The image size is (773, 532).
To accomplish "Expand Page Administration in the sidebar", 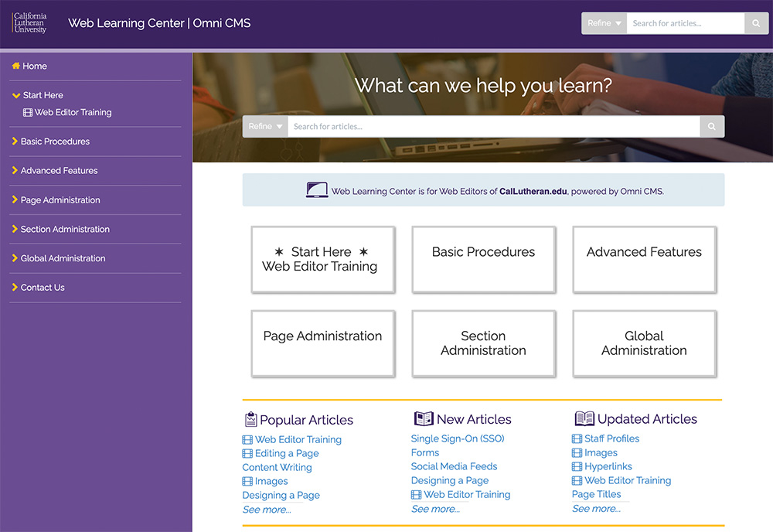I will click(15, 199).
